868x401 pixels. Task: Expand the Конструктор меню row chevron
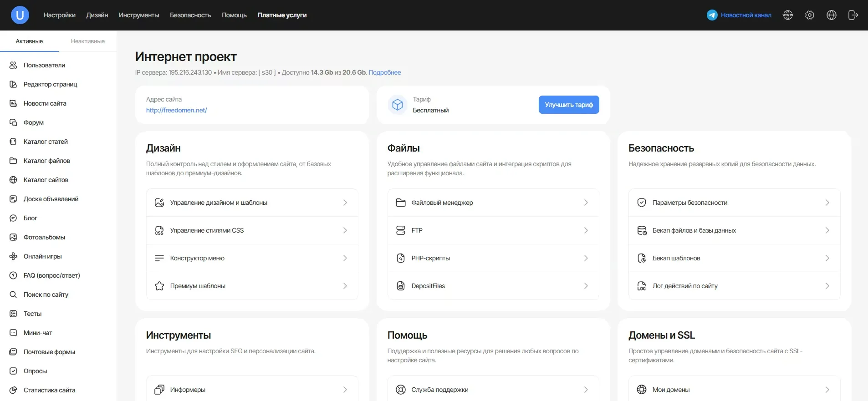(x=345, y=258)
